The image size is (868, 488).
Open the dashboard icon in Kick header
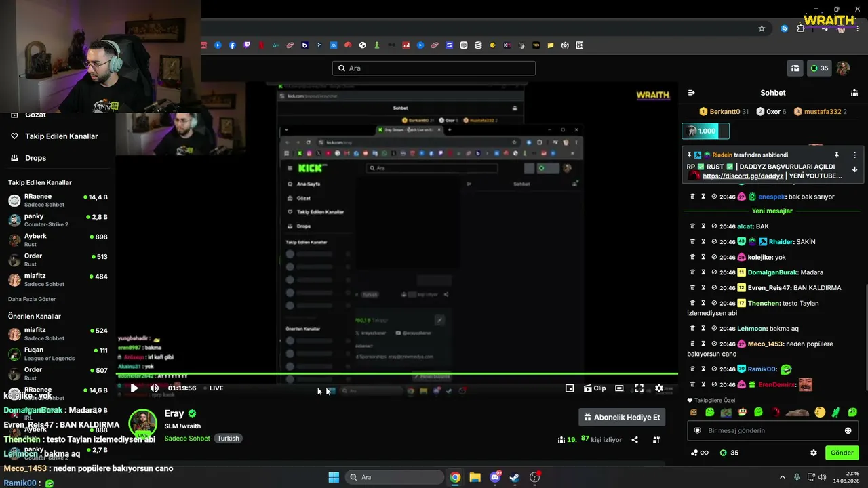coord(795,68)
